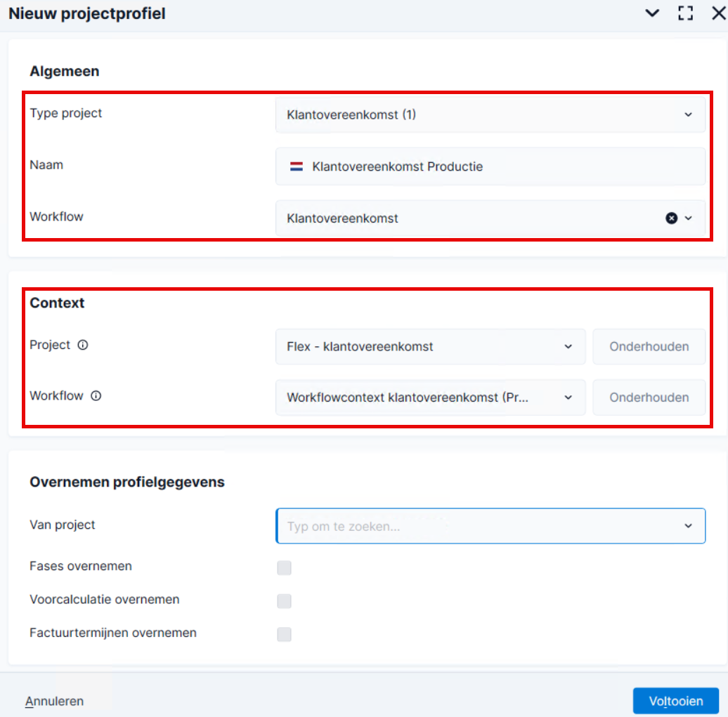
Task: Click the info icon beside Workflow context
Action: tap(96, 396)
